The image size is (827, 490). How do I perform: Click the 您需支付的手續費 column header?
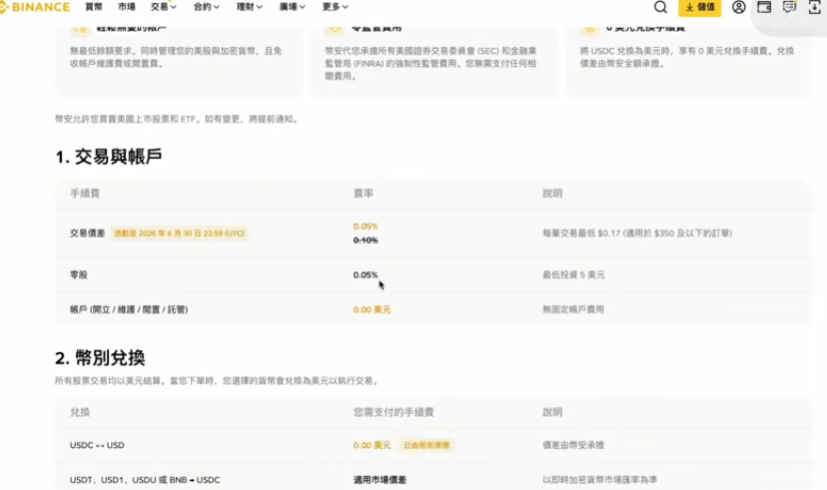(x=393, y=412)
